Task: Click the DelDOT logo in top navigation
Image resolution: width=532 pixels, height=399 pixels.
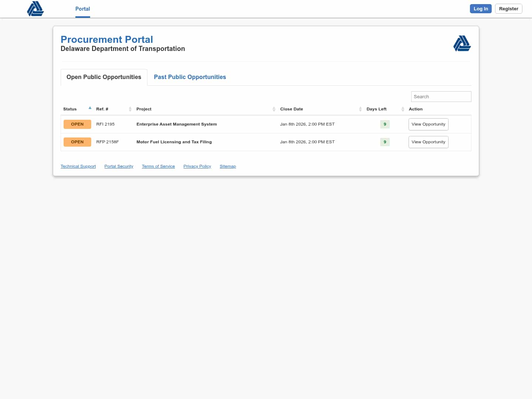Action: pos(35,9)
